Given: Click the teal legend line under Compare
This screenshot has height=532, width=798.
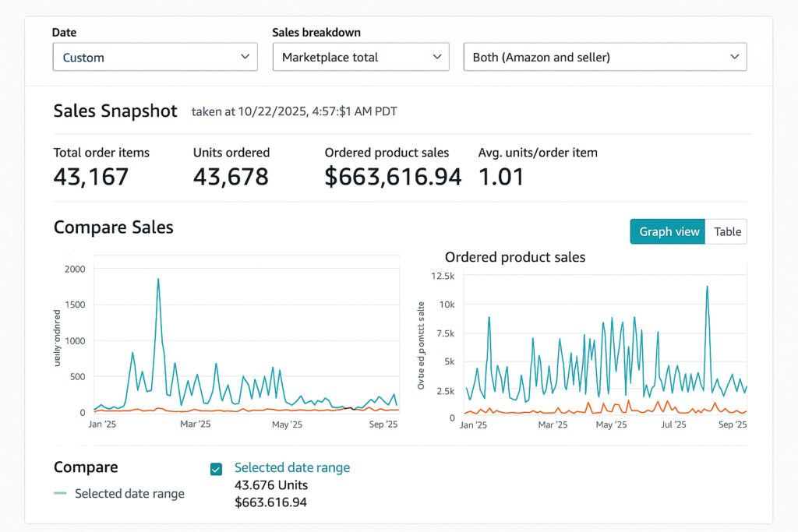Looking at the screenshot, I should [x=61, y=494].
